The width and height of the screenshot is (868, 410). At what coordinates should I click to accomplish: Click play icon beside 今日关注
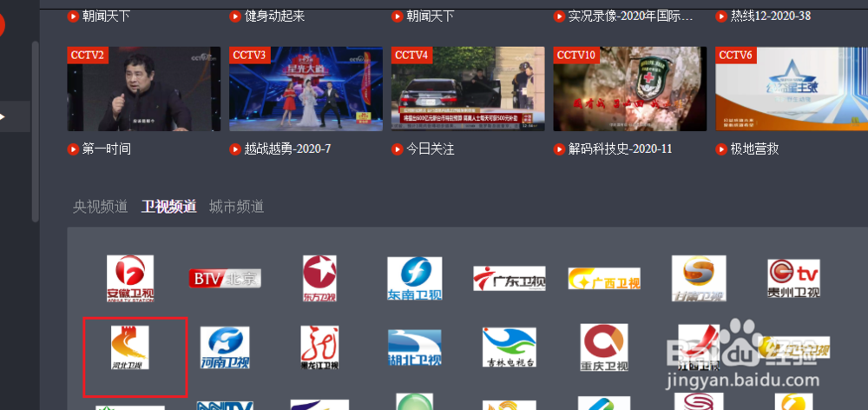[x=397, y=149]
